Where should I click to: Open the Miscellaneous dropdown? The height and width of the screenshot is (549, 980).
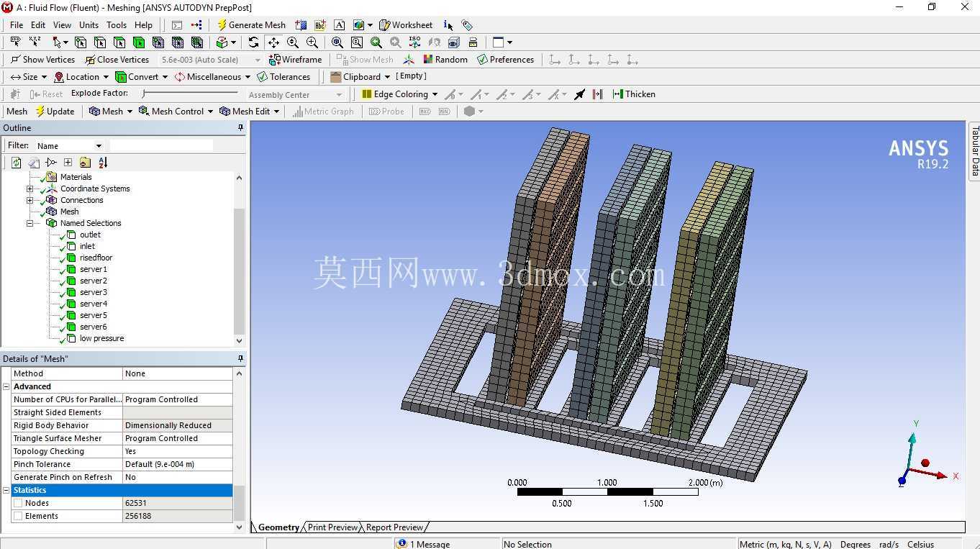pos(212,77)
